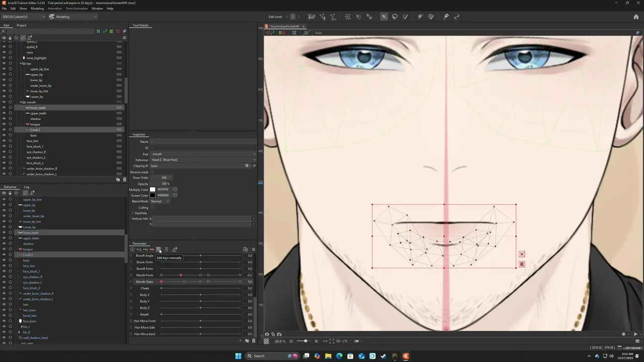Click the Parameter panel hamburger menu icon
This screenshot has width=644, height=362.
[253, 249]
